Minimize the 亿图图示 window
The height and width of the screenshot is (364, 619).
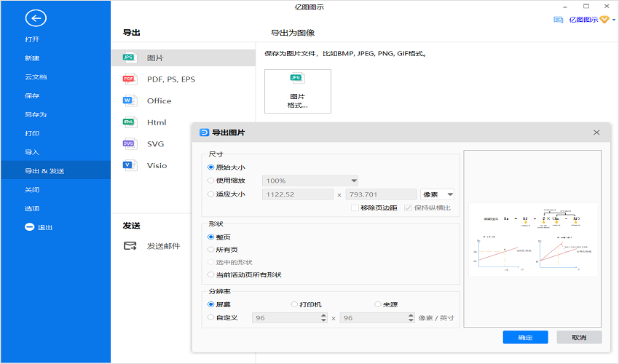coord(565,7)
